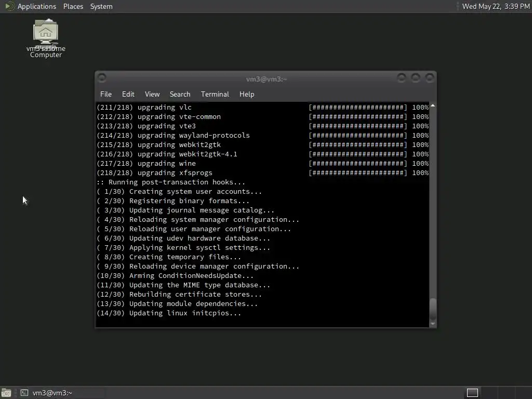The width and height of the screenshot is (532, 399).
Task: Open the Search menu in terminal
Action: [x=180, y=95]
